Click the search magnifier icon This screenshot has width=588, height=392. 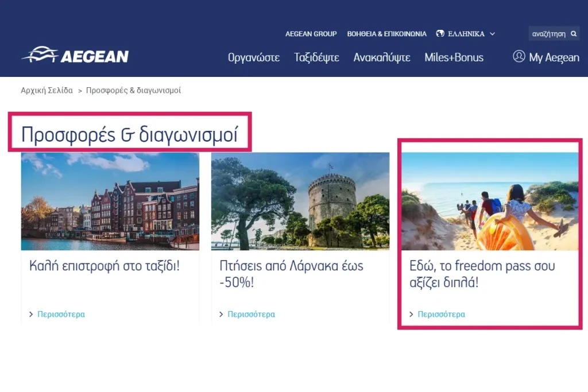point(574,34)
